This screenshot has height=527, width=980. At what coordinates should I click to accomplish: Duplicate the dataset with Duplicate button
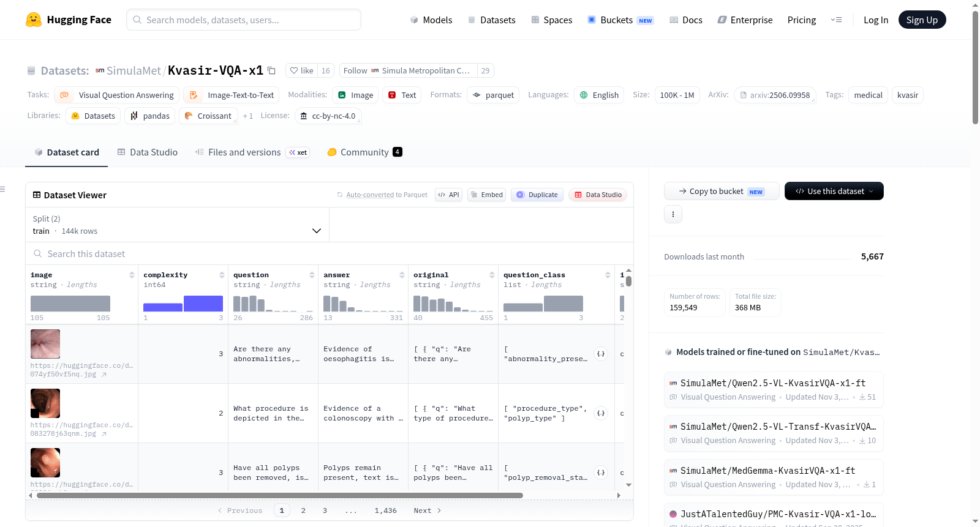pyautogui.click(x=537, y=195)
